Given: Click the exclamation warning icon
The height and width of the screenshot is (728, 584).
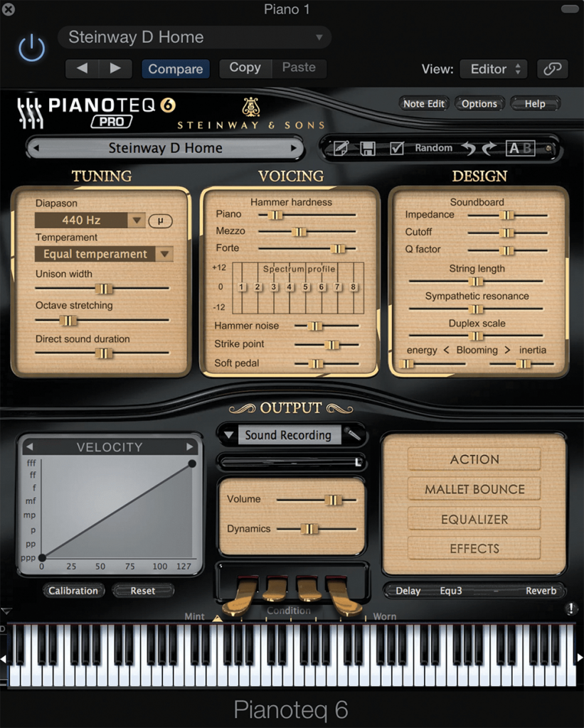Looking at the screenshot, I should point(571,609).
